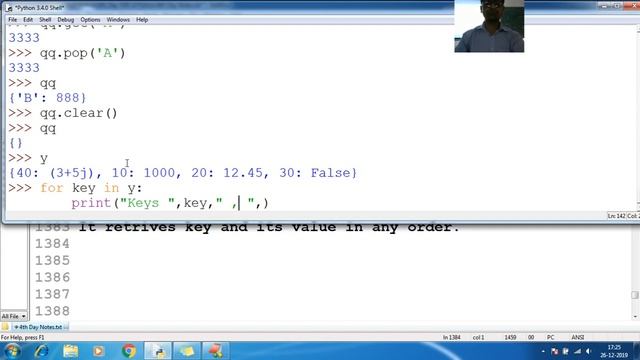Open the Help menu

(x=142, y=20)
